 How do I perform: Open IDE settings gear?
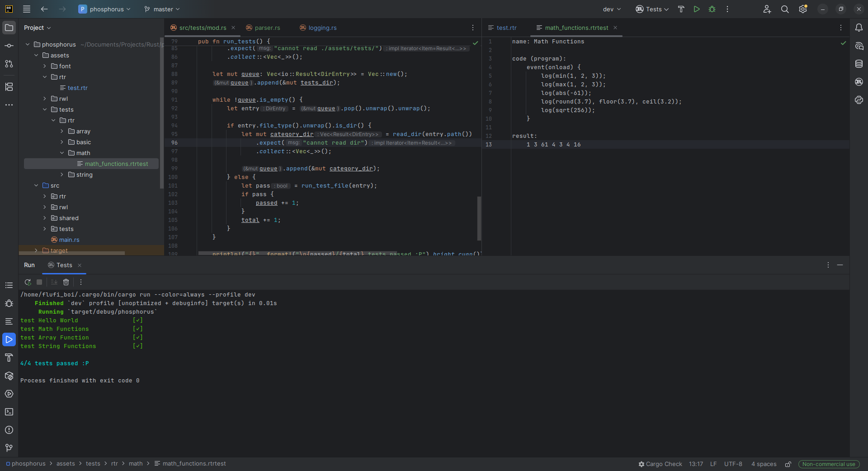pyautogui.click(x=803, y=9)
